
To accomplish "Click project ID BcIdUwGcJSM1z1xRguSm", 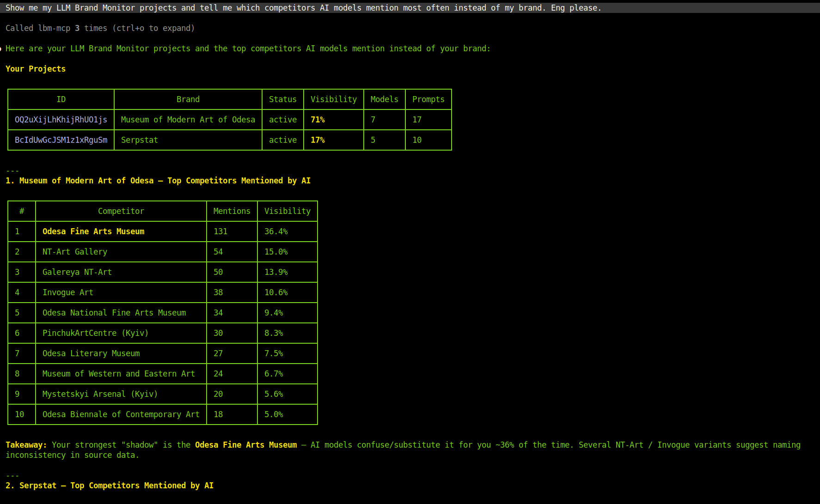I will [61, 140].
